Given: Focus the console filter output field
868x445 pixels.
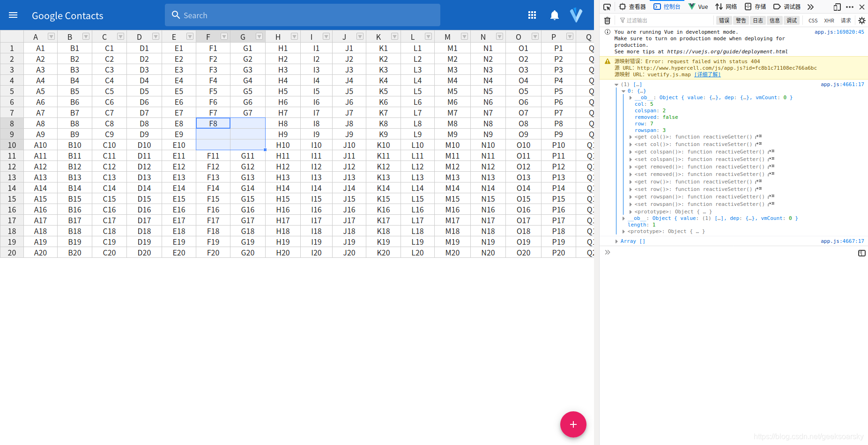Looking at the screenshot, I should point(665,21).
